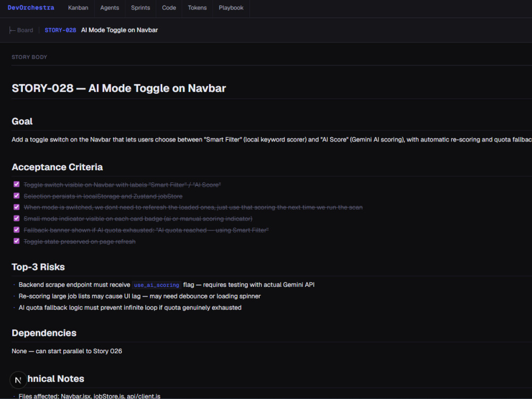Click 'AI Mode Toggle on Navbar' breadcrumb title
Viewport: 532px width, 399px height.
(119, 30)
